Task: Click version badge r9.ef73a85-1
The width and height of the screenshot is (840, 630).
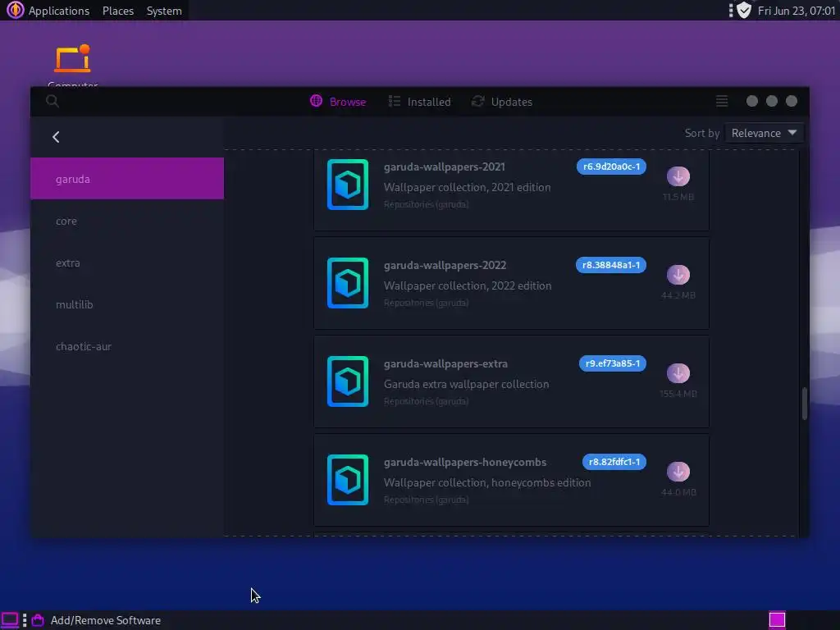Action: (x=612, y=363)
